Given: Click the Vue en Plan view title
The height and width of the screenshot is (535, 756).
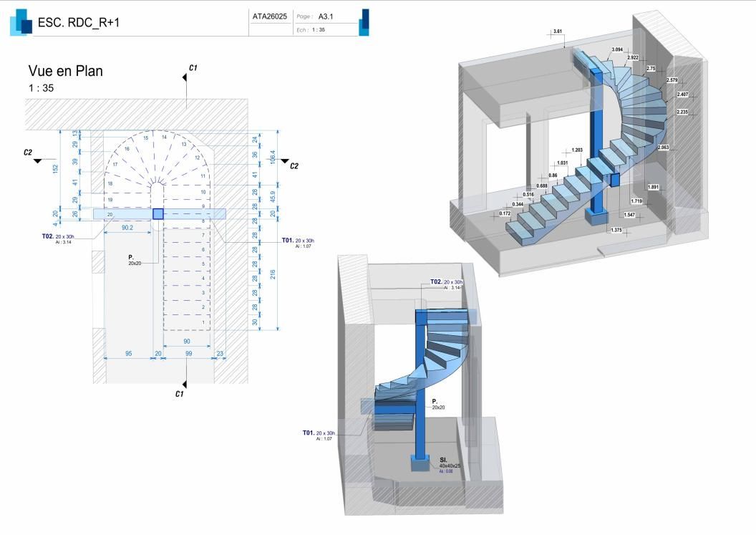Looking at the screenshot, I should coord(66,71).
